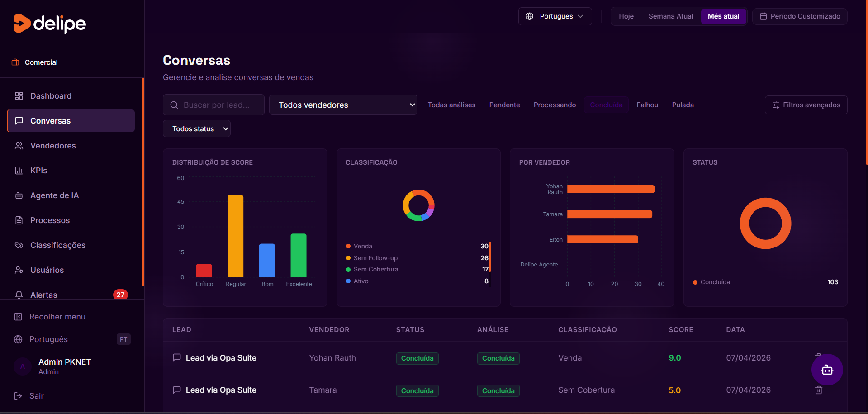Focus the Buscar por lead search field
Screen dimensions: 868x414
(213, 105)
